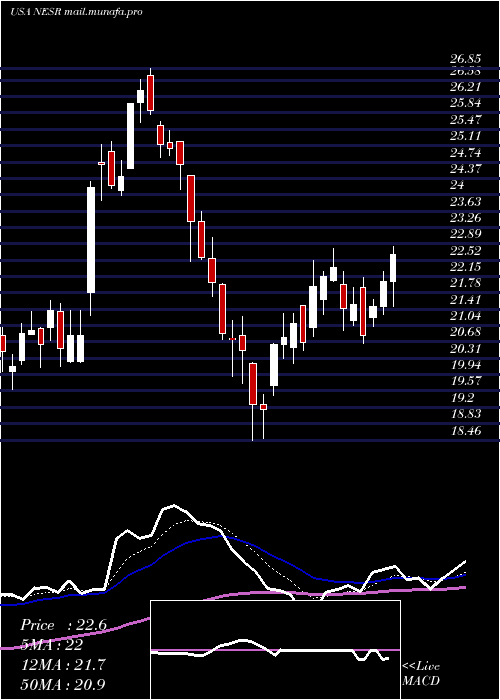Click the 23.26 price label
Image resolution: width=500 pixels, height=700 pixels.
click(x=465, y=218)
